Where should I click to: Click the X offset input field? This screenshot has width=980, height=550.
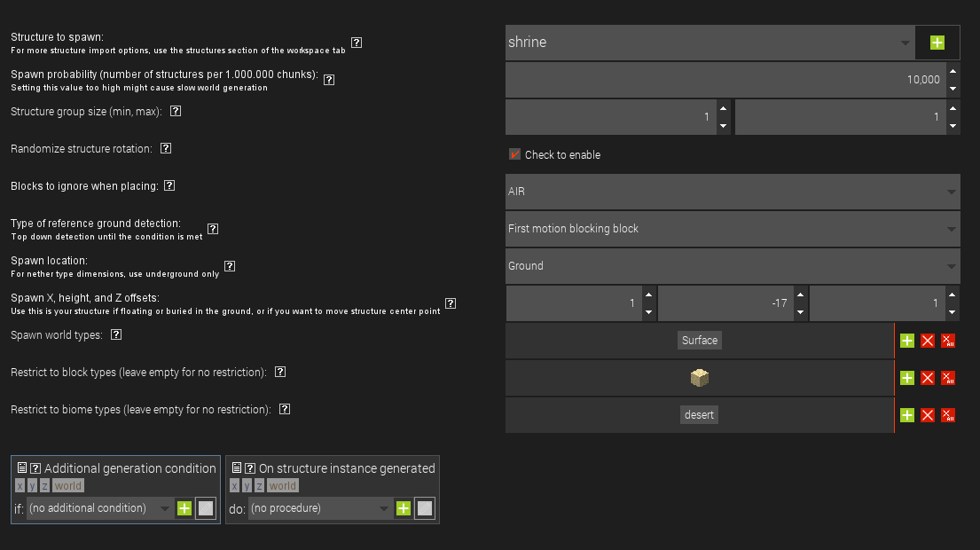(x=574, y=303)
